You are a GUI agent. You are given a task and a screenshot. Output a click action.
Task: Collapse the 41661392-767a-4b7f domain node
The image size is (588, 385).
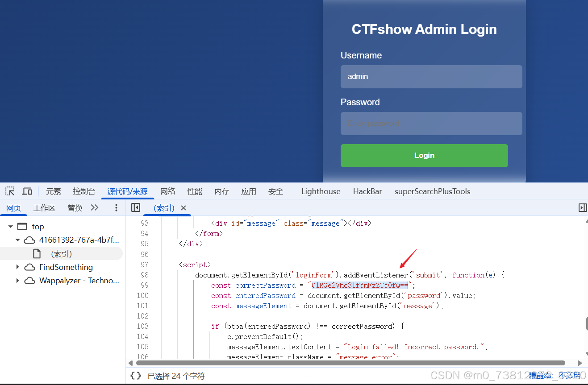pyautogui.click(x=18, y=240)
